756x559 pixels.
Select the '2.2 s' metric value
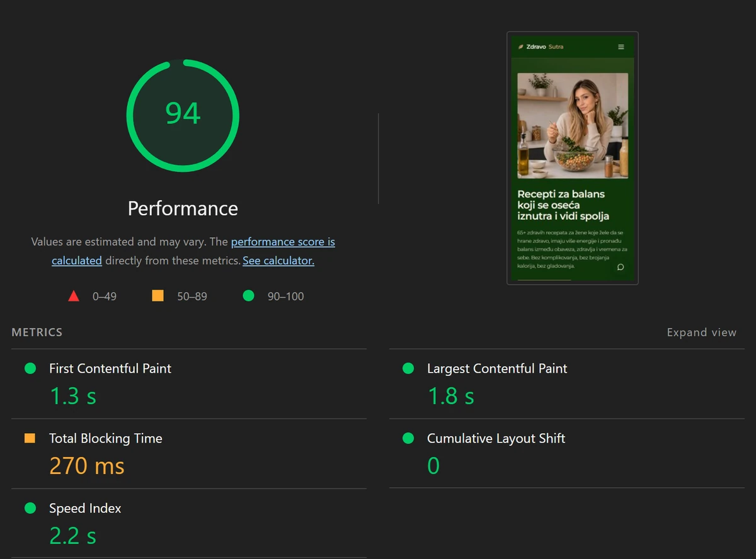click(73, 536)
